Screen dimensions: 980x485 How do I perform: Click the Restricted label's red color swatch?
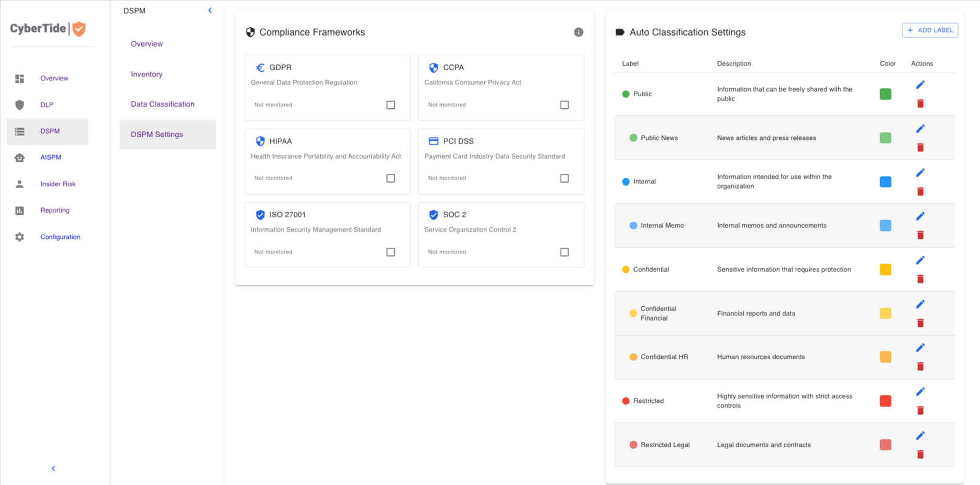[885, 401]
